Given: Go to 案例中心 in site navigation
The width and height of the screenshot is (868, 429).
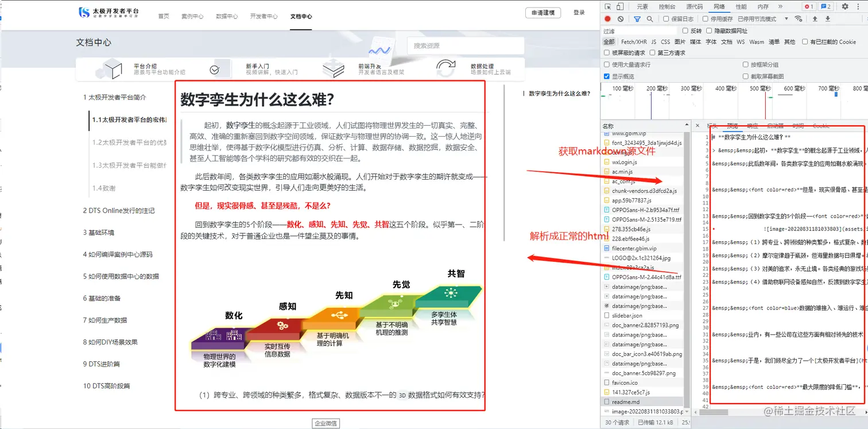Looking at the screenshot, I should tap(192, 17).
